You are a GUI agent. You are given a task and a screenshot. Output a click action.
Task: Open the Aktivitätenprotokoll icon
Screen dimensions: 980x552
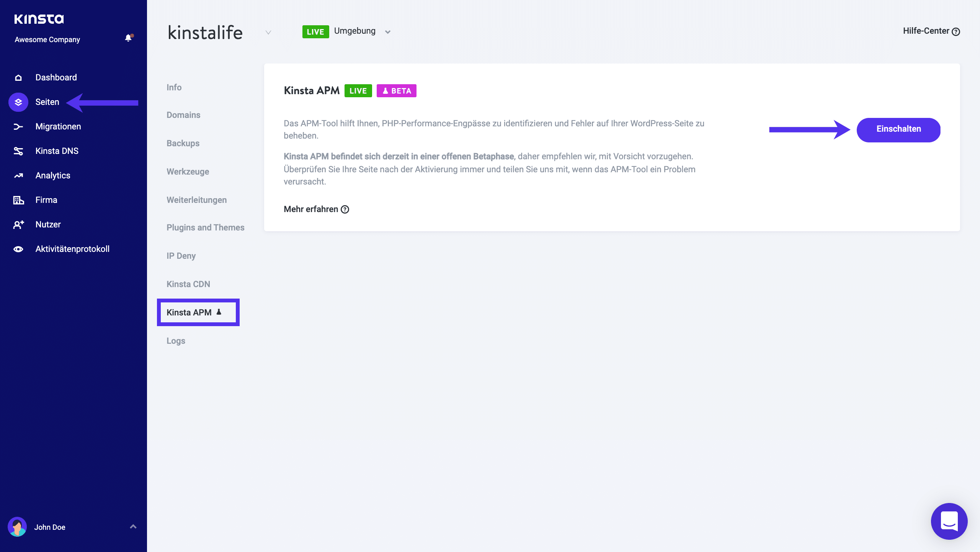coord(19,249)
